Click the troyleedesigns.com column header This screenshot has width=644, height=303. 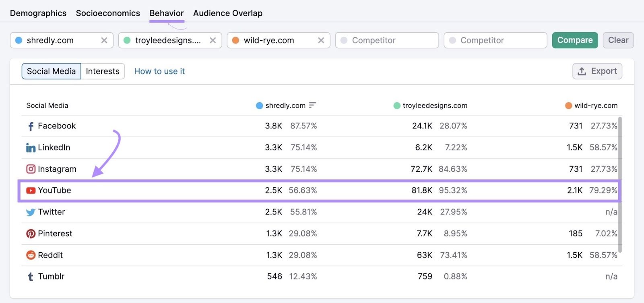click(x=435, y=105)
